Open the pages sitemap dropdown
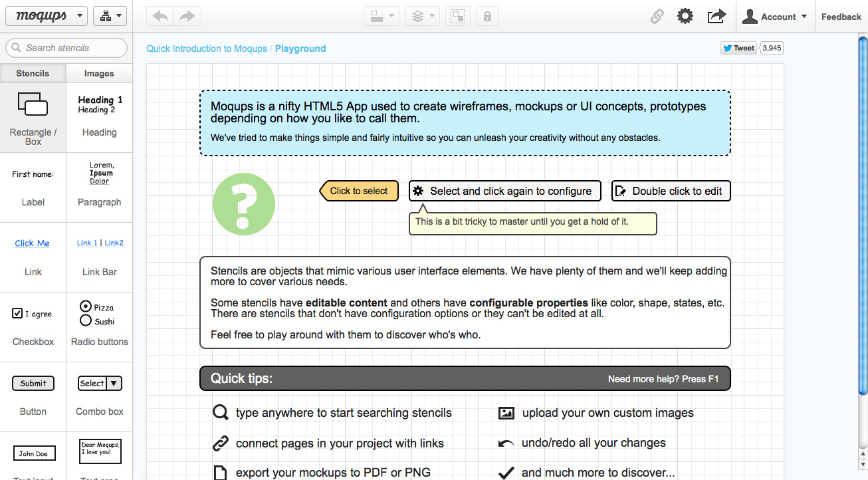The width and height of the screenshot is (868, 480). tap(110, 16)
